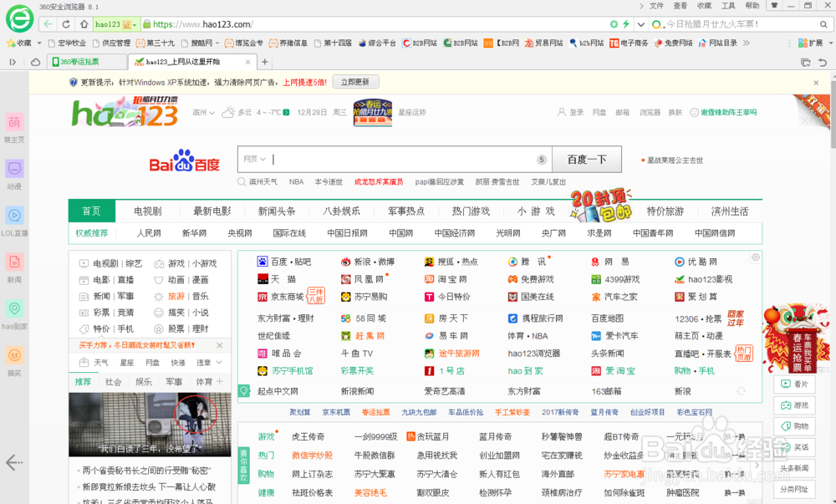This screenshot has width=836, height=504.
Task: Open the 文件 menu in title bar
Action: (x=656, y=6)
